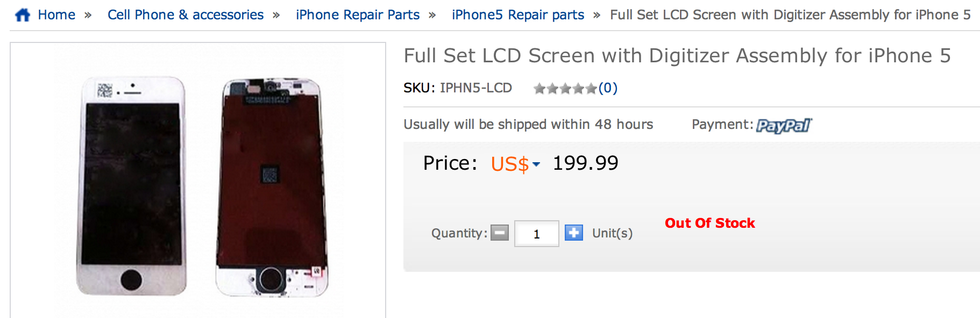
Task: Click the product title heading
Action: tap(677, 56)
